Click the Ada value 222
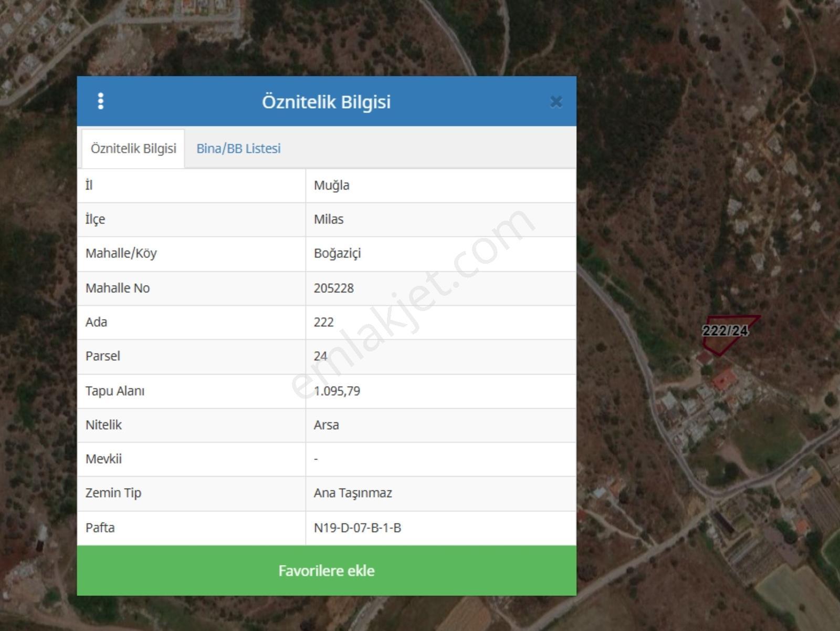This screenshot has height=631, width=840. point(324,322)
